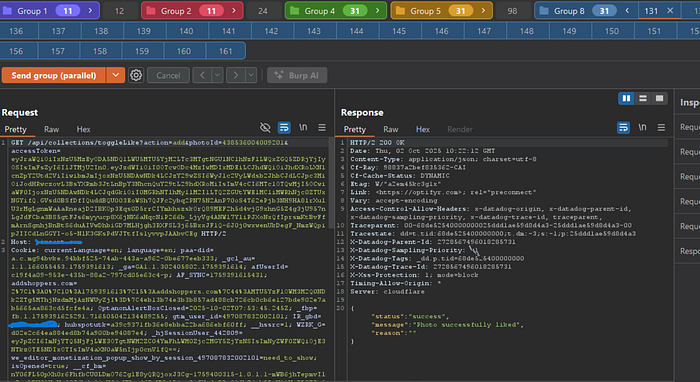Image resolution: width=700 pixels, height=382 pixels.
Task: Select side-by-side split layout icon
Action: pos(626,98)
